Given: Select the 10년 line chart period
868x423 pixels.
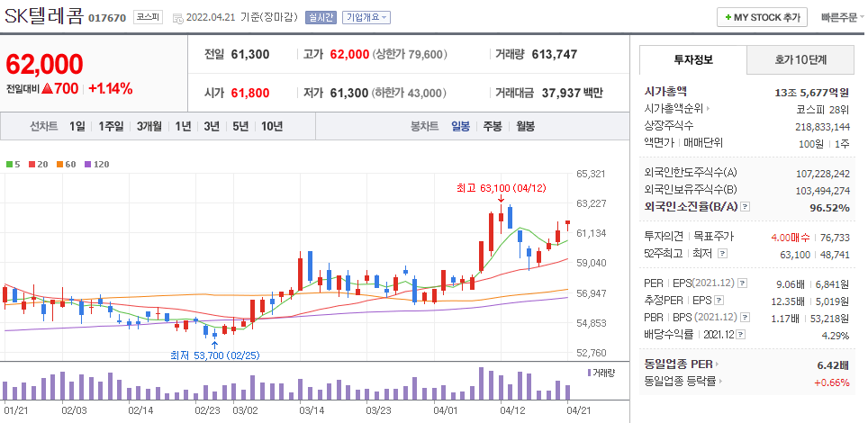Looking at the screenshot, I should [272, 126].
